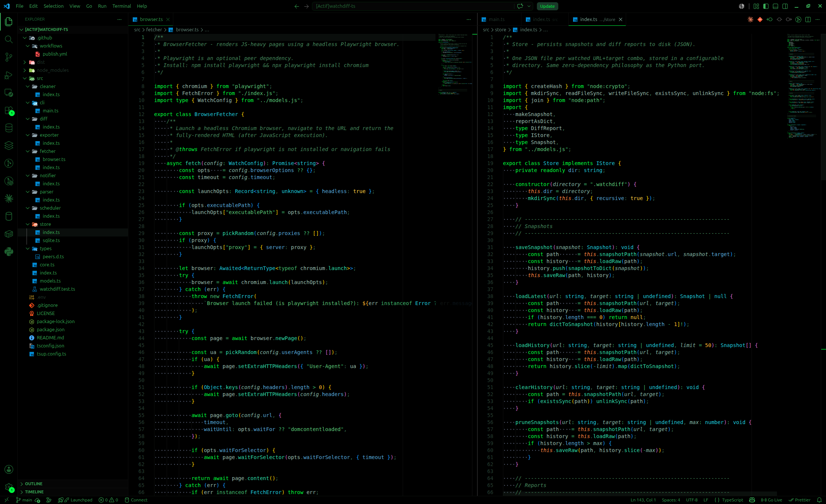Image resolution: width=826 pixels, height=504 pixels.
Task: Click Spaces: 4 indentation setting
Action: (x=671, y=500)
